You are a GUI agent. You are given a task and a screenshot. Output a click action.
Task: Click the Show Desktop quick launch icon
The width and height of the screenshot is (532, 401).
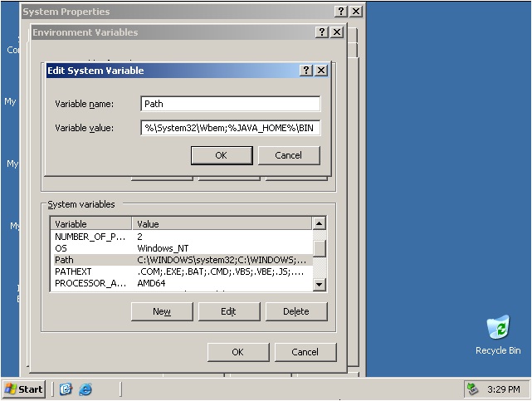pos(66,389)
